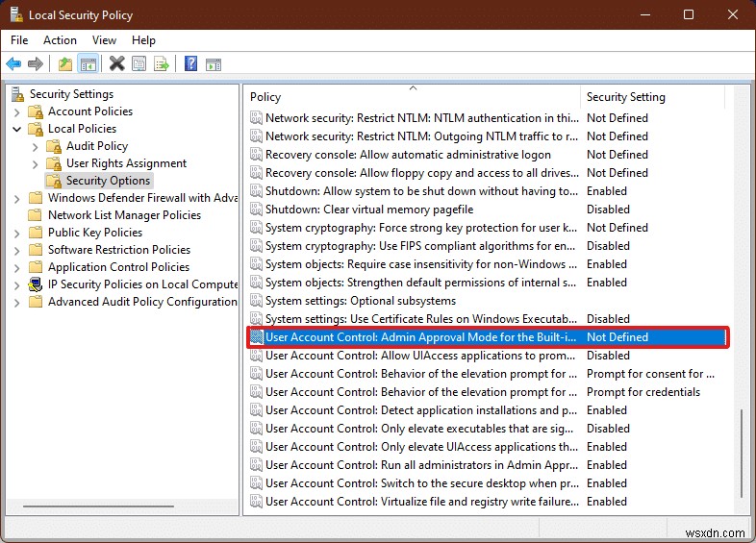
Task: Click the Account Policies folder icon
Action: pyautogui.click(x=36, y=111)
